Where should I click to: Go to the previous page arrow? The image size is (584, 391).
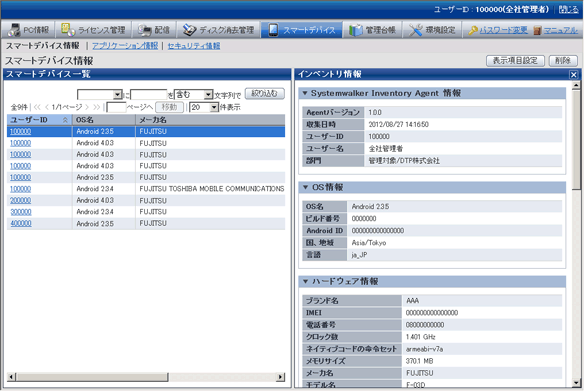(47, 107)
